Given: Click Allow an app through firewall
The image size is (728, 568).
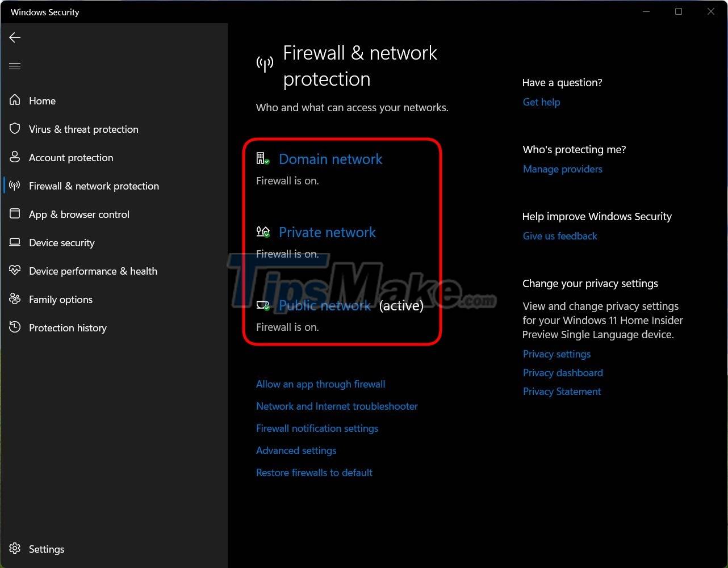Looking at the screenshot, I should [320, 384].
